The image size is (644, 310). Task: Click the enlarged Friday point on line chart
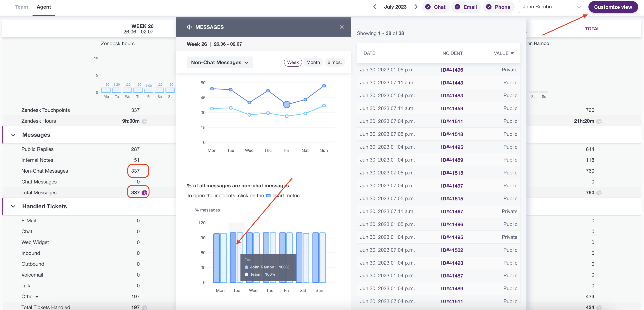[287, 104]
